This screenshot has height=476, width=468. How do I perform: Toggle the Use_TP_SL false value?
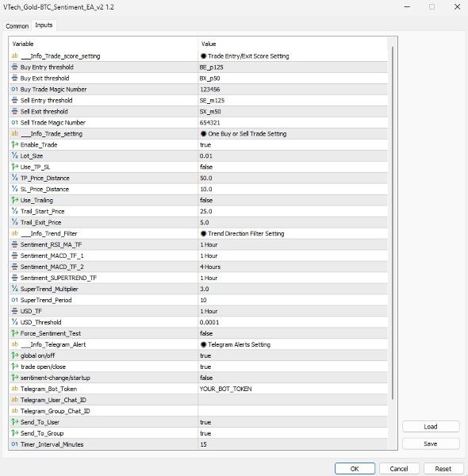click(x=293, y=167)
